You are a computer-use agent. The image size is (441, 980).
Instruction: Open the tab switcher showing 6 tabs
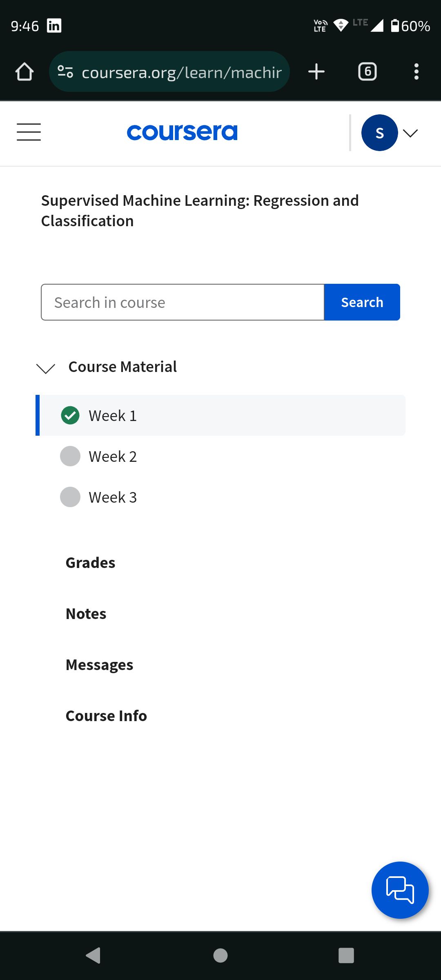pos(367,72)
